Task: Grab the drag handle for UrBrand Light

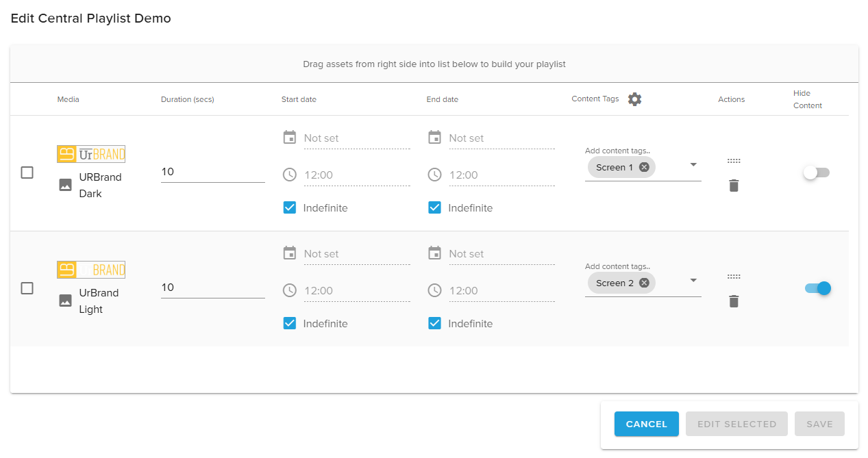Action: pos(734,277)
